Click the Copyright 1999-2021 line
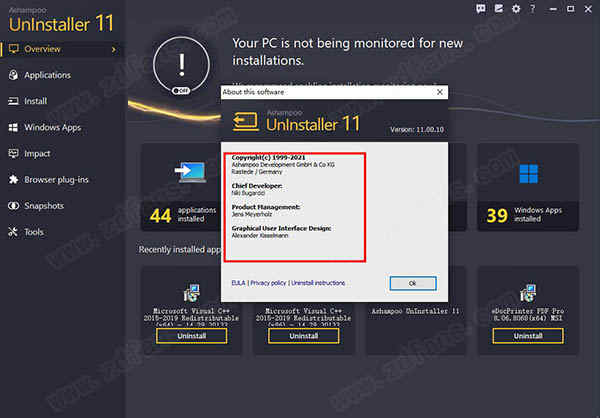 click(268, 157)
